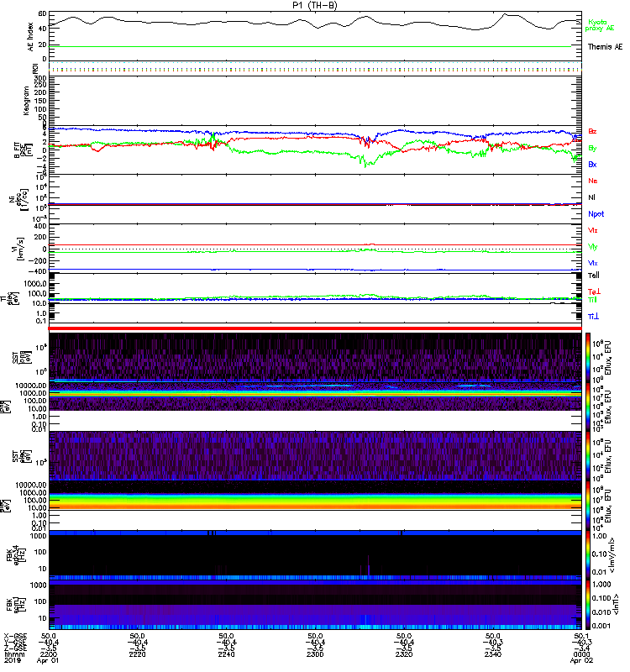Click the <|nT|> color bar unit label
630x672 pixels.
point(616,605)
